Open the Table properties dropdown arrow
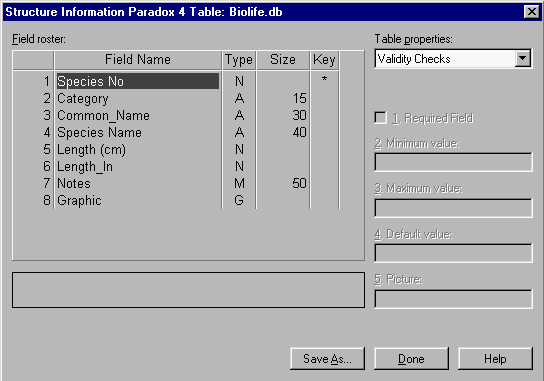This screenshot has width=544, height=381. tap(522, 58)
